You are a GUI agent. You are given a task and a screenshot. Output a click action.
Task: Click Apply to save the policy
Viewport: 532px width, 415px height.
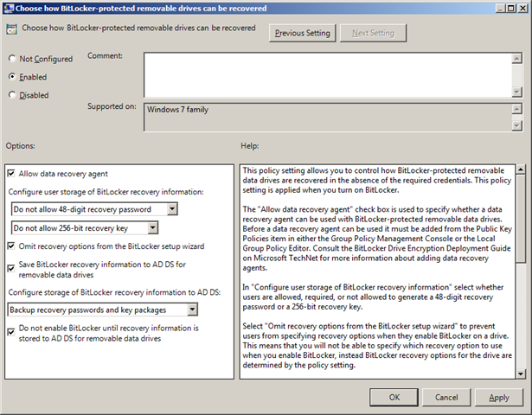point(498,398)
